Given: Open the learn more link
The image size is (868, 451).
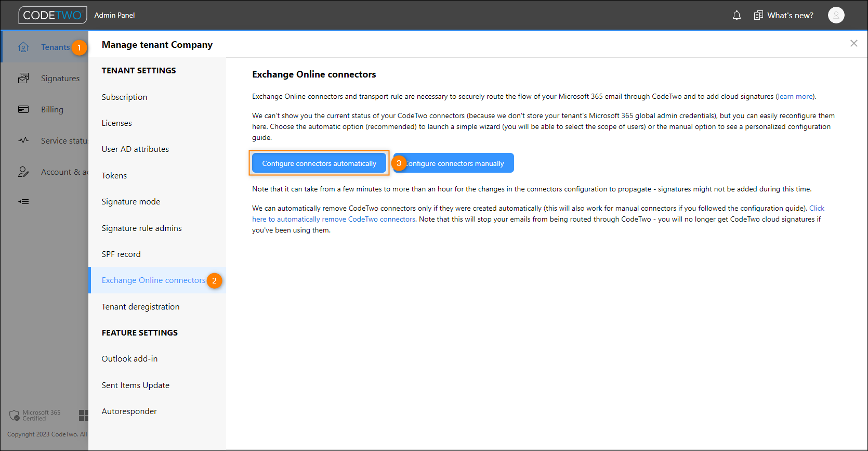Looking at the screenshot, I should [x=795, y=96].
